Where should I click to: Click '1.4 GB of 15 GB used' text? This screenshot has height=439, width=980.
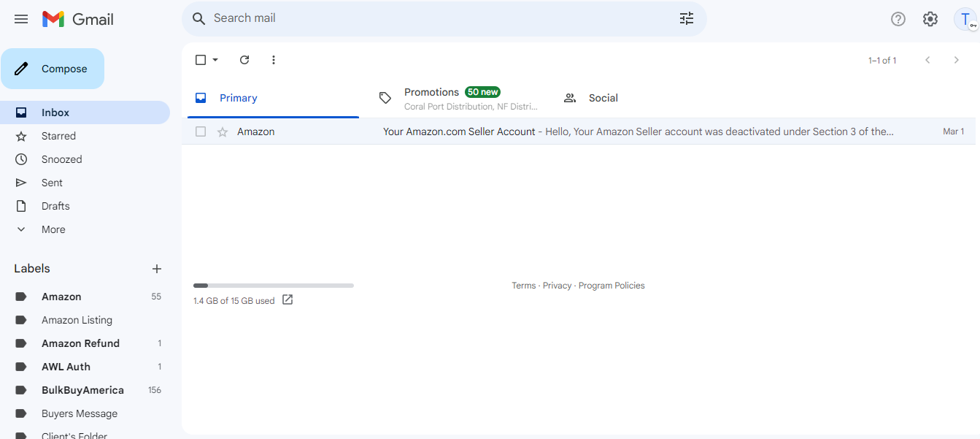coord(234,301)
